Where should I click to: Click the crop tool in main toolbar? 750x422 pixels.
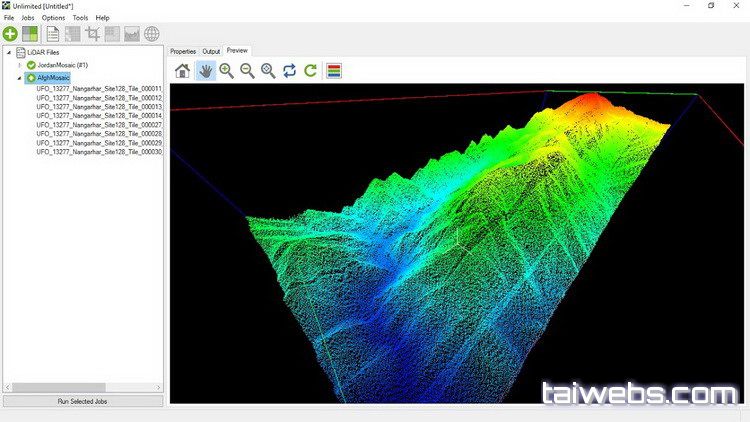[x=93, y=34]
